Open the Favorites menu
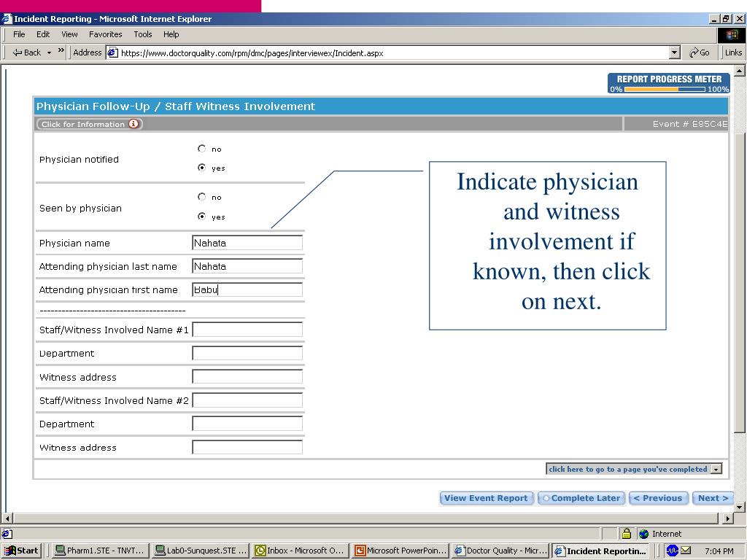The height and width of the screenshot is (560, 747). coord(105,34)
